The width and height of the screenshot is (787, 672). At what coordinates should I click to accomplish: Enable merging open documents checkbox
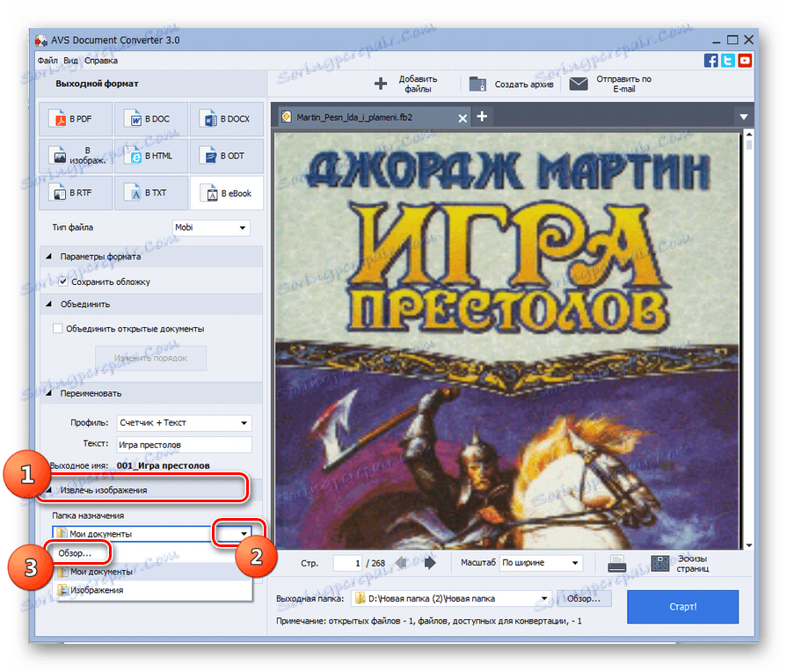[x=58, y=328]
